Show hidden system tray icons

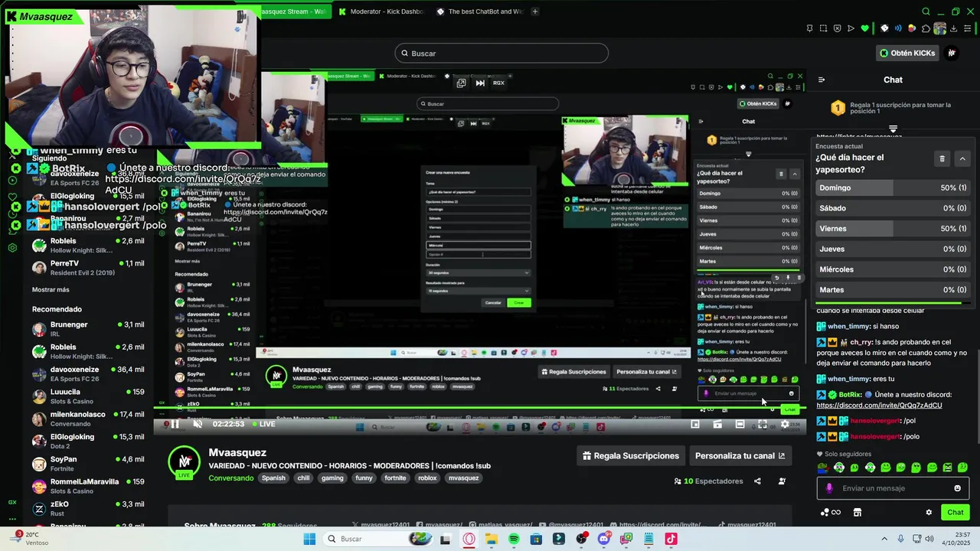coord(885,539)
